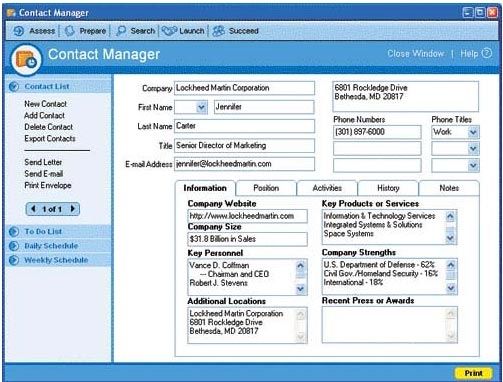Click Export Contacts in sidebar
This screenshot has width=503, height=382.
click(50, 139)
